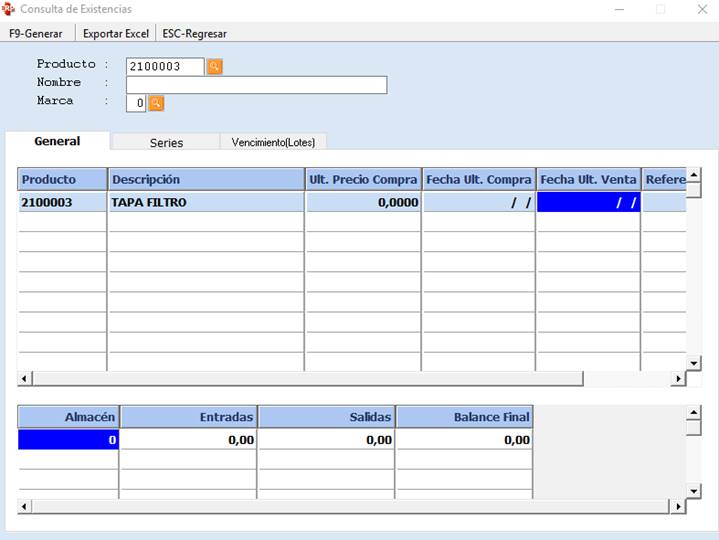The height and width of the screenshot is (540, 719).
Task: Click the Balance Final column header
Action: 464,416
